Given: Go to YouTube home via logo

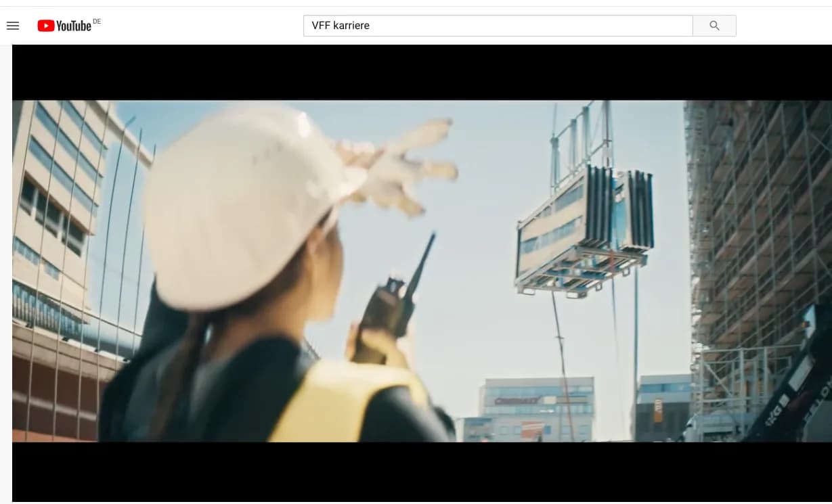Looking at the screenshot, I should pyautogui.click(x=64, y=26).
